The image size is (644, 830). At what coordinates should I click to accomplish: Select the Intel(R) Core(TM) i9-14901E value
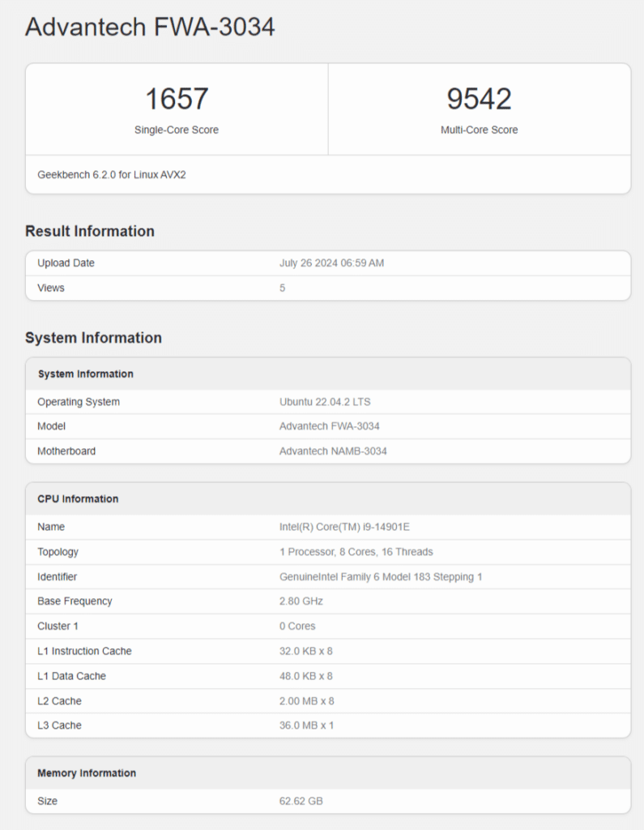(x=344, y=527)
